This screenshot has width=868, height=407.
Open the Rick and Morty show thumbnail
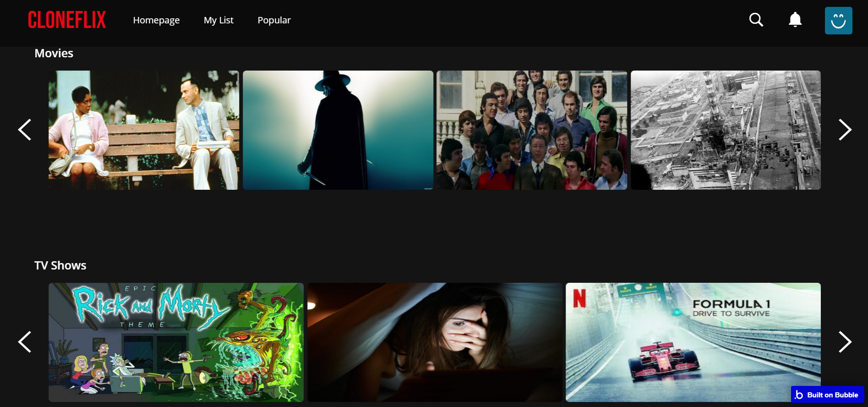(x=176, y=342)
